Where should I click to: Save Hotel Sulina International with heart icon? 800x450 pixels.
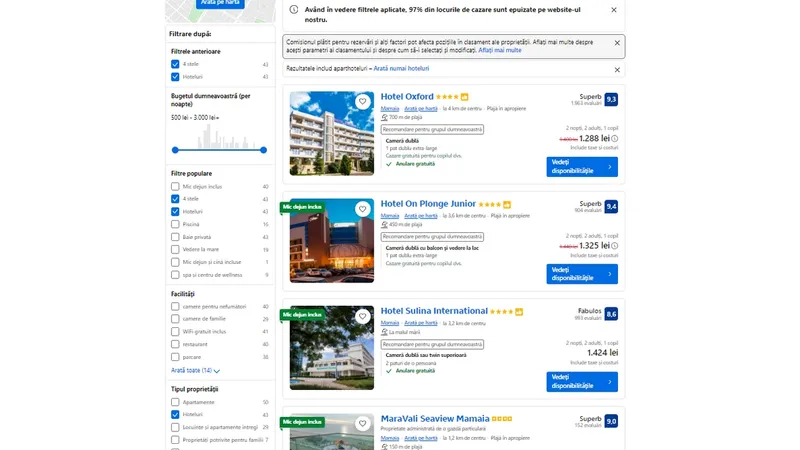363,316
